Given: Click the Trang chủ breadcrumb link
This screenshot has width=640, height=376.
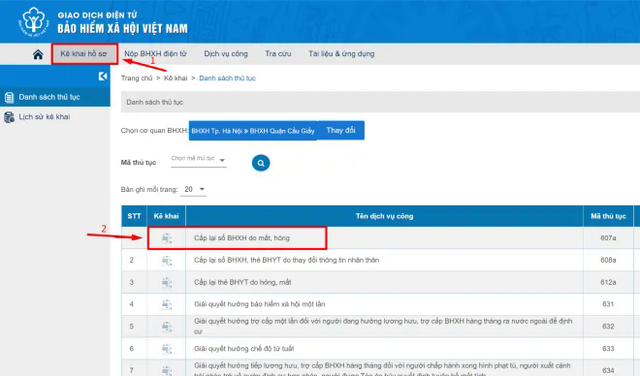Looking at the screenshot, I should click(136, 78).
